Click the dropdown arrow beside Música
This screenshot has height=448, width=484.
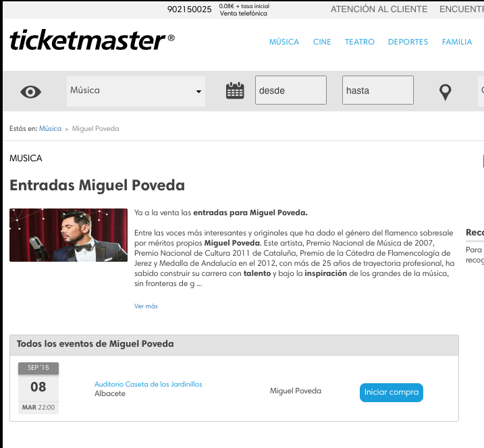[198, 92]
